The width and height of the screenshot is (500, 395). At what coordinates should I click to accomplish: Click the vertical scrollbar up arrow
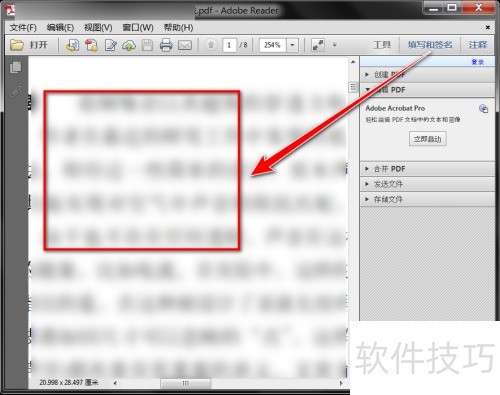353,62
